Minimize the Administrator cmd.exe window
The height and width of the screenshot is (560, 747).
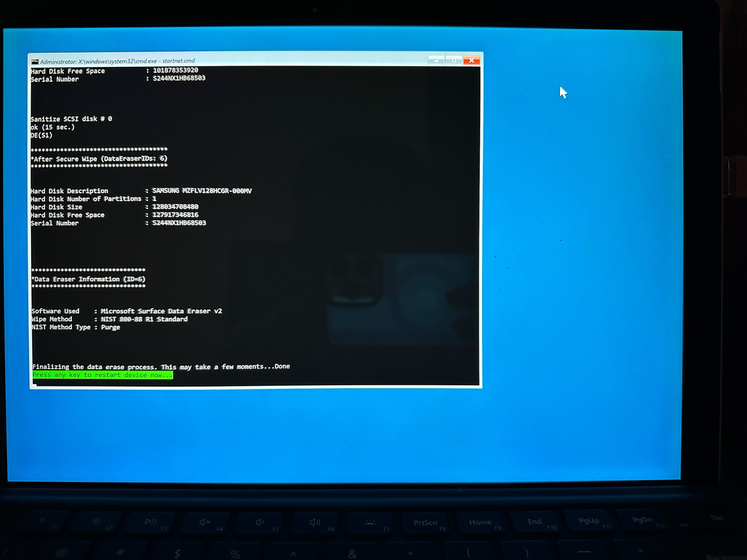pyautogui.click(x=436, y=60)
